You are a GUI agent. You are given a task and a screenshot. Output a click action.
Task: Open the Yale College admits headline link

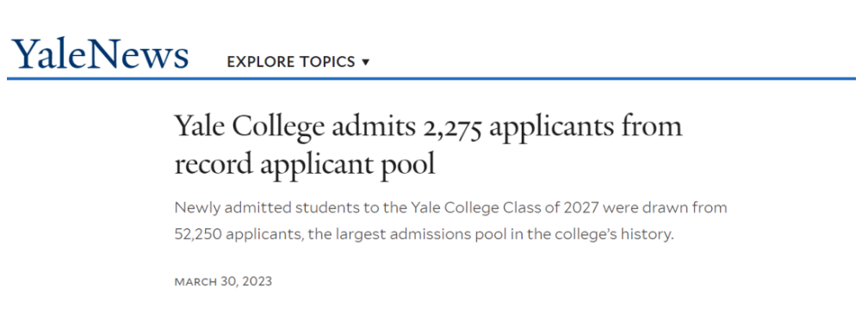[x=428, y=145]
